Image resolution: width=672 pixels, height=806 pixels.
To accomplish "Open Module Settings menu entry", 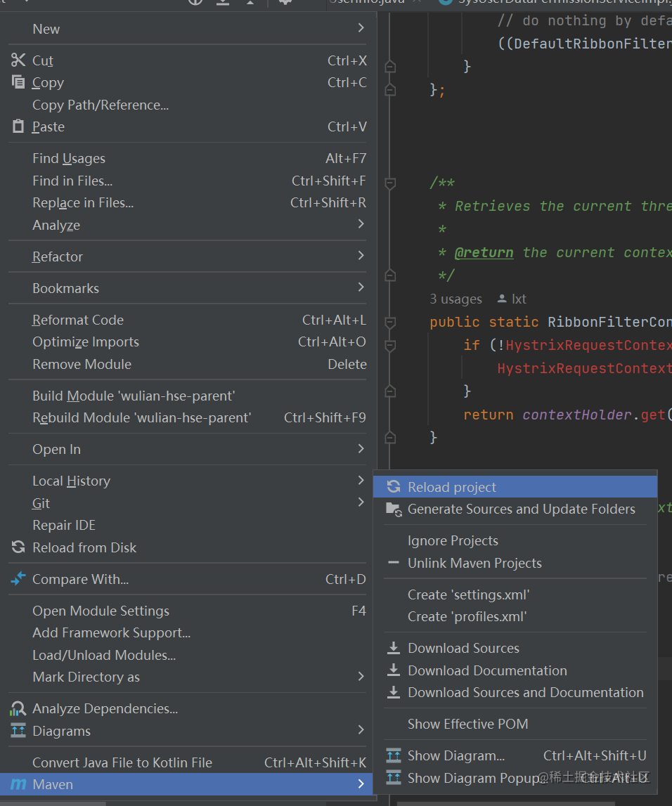I will pyautogui.click(x=188, y=611).
